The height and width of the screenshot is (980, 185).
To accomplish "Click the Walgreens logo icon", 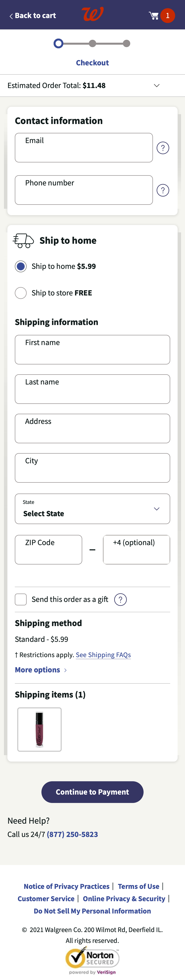I will tap(92, 14).
